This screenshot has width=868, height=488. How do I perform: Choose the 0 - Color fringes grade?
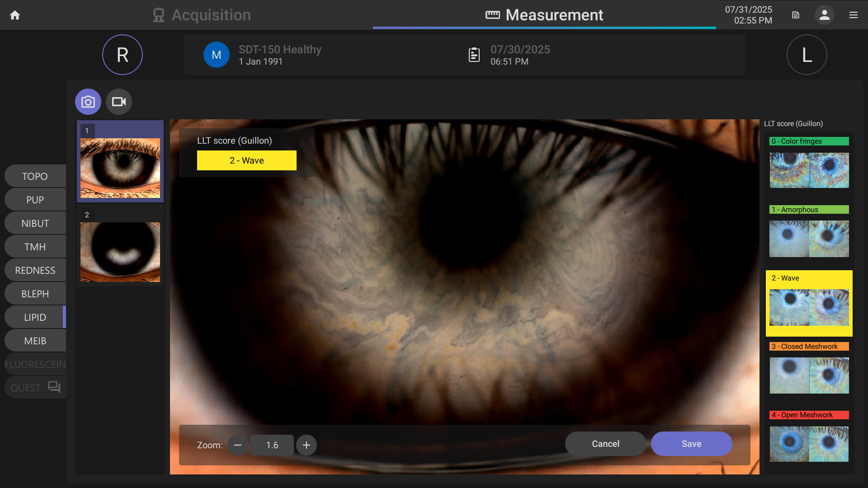point(809,163)
